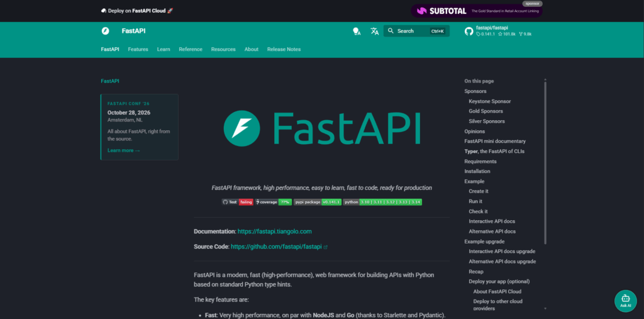
Task: Click the Test failing badge
Action: (x=237, y=202)
